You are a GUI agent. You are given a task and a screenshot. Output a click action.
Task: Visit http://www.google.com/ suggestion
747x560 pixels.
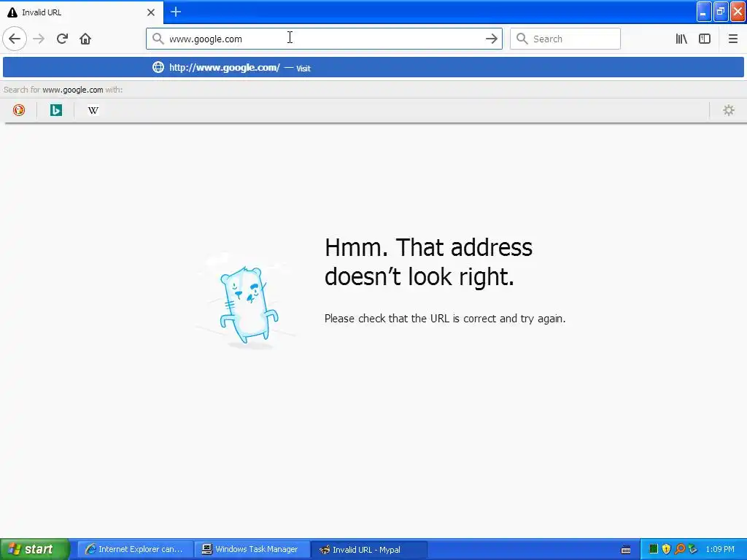[373, 68]
